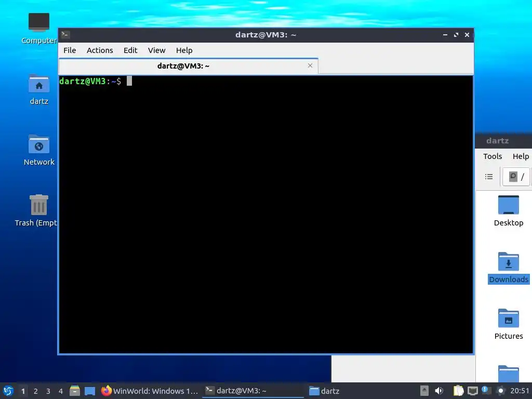
Task: Maximize the terminal window
Action: [x=456, y=35]
